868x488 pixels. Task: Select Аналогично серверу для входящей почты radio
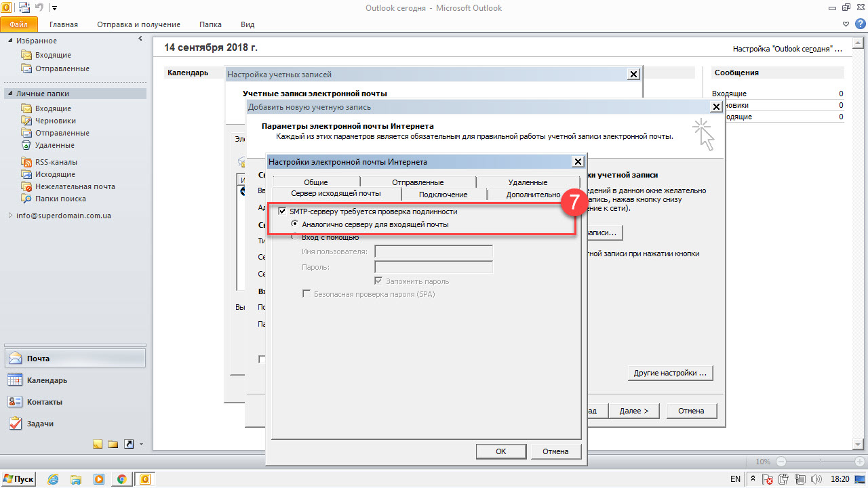pyautogui.click(x=294, y=224)
